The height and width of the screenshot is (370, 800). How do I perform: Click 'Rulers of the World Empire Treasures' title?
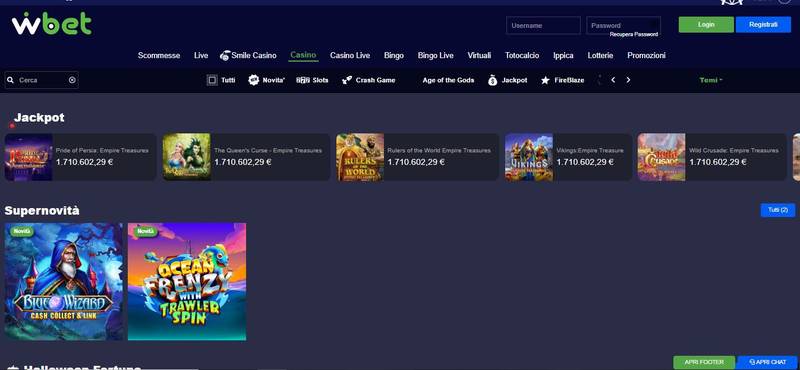(x=439, y=151)
